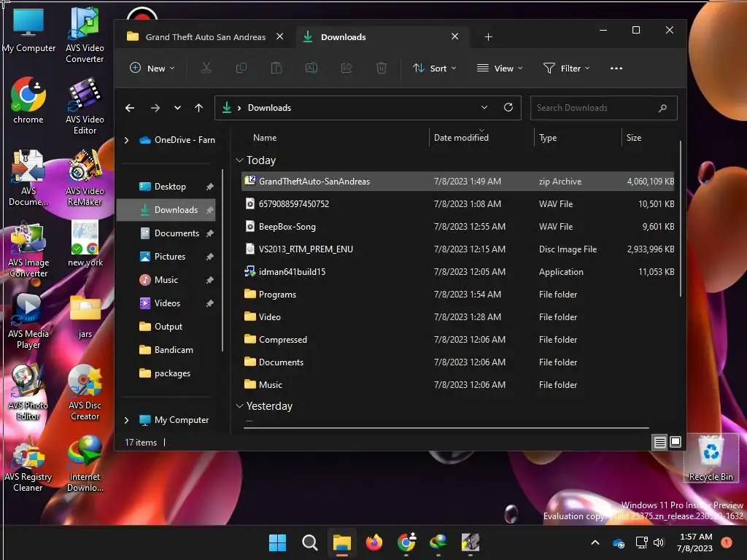
Task: Sort by Name column header
Action: [x=265, y=138]
